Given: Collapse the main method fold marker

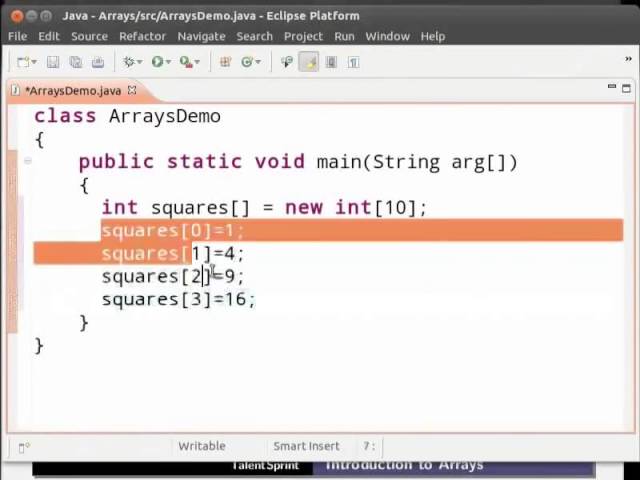Looking at the screenshot, I should tap(28, 161).
